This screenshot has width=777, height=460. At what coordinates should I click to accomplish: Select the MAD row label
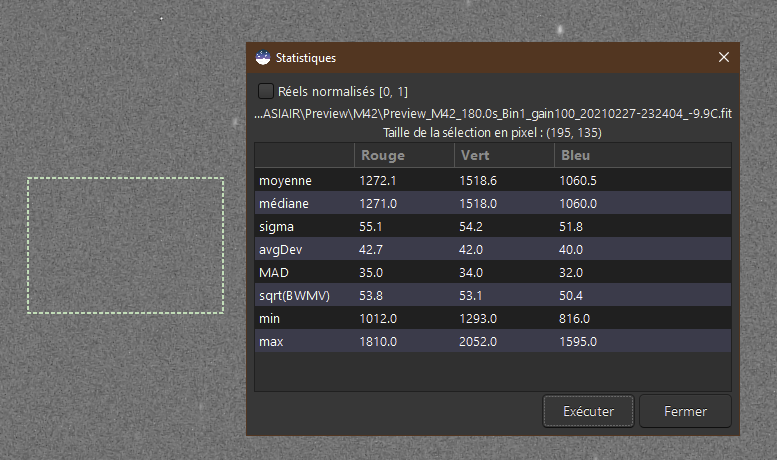pyautogui.click(x=274, y=273)
